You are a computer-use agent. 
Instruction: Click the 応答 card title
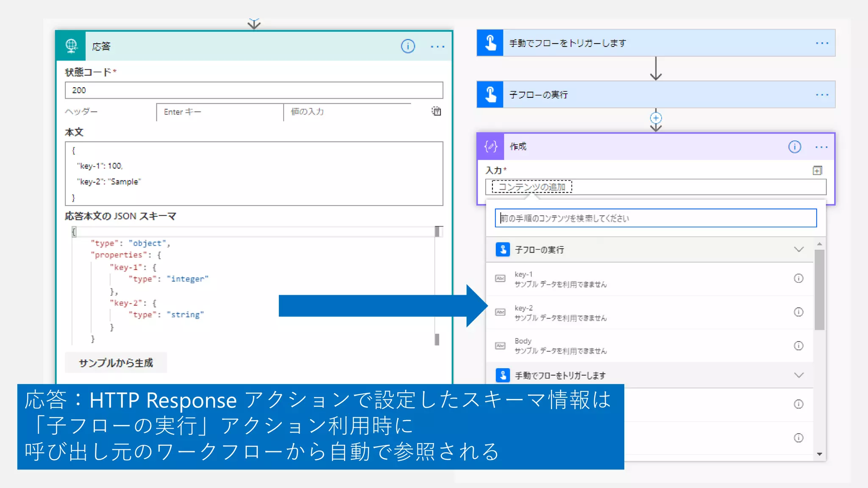101,47
